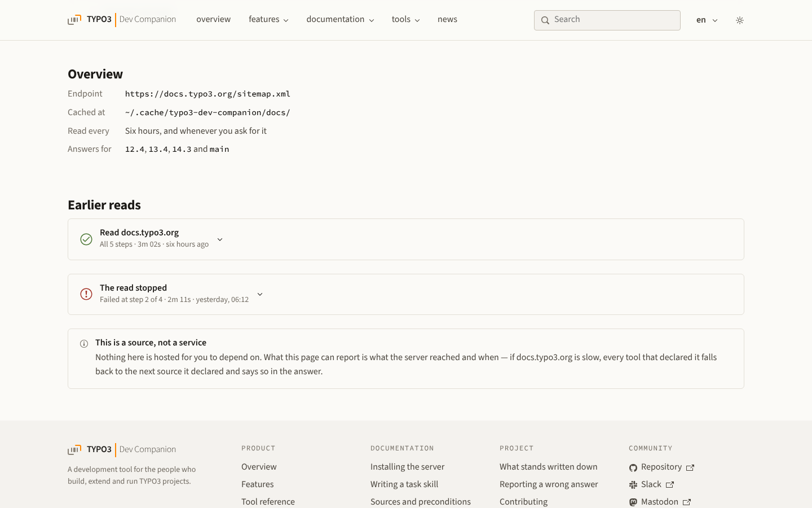Expand the Read docs.typo3.org entry chevron

[x=220, y=239]
